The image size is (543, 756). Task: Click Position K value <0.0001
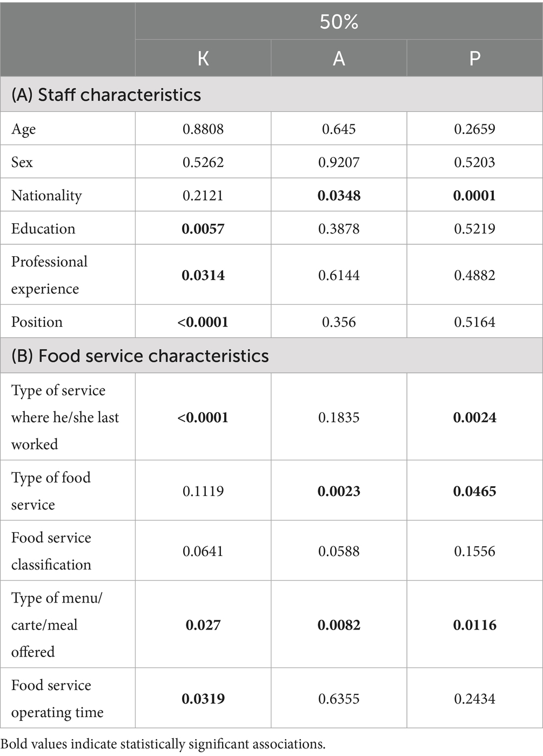pyautogui.click(x=203, y=322)
